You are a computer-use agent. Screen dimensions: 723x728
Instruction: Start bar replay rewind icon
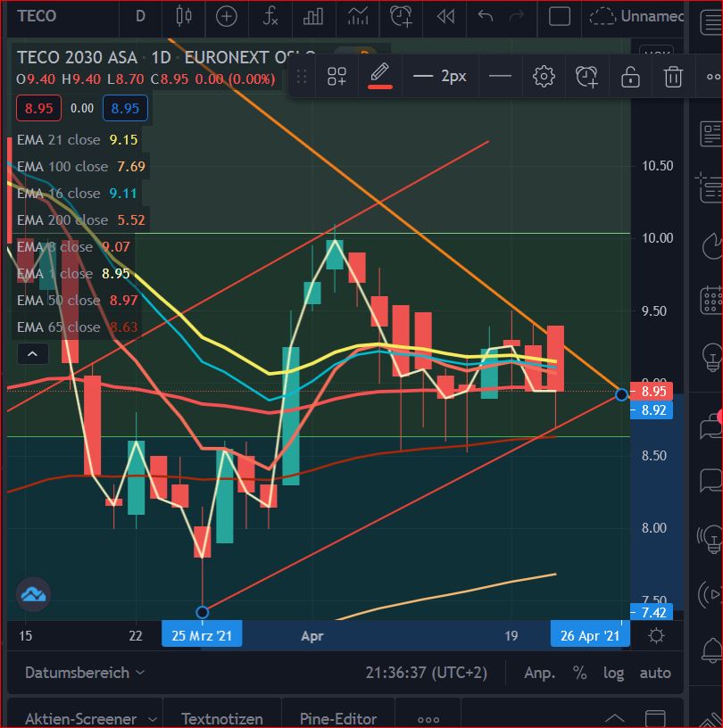[x=445, y=17]
